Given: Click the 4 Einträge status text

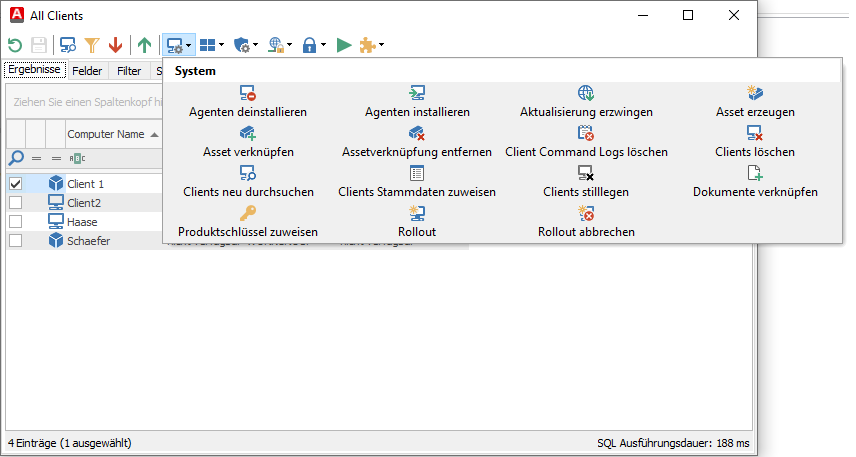Looking at the screenshot, I should click(70, 443).
